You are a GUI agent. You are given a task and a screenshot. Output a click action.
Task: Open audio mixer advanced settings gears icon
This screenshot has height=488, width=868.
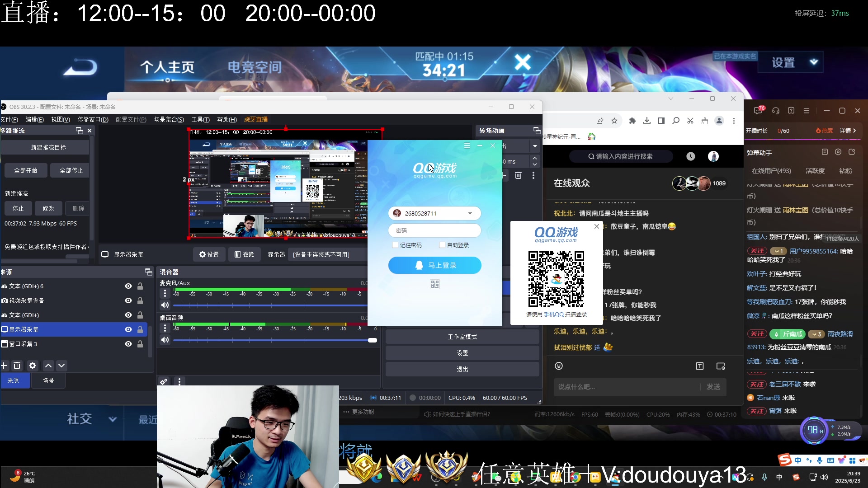[164, 382]
